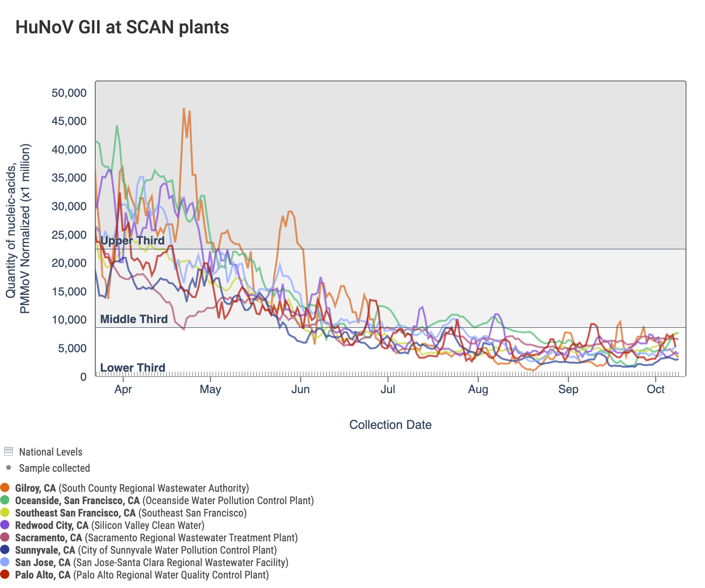Click the May x-axis label
This screenshot has height=588, width=705.
pyautogui.click(x=211, y=389)
